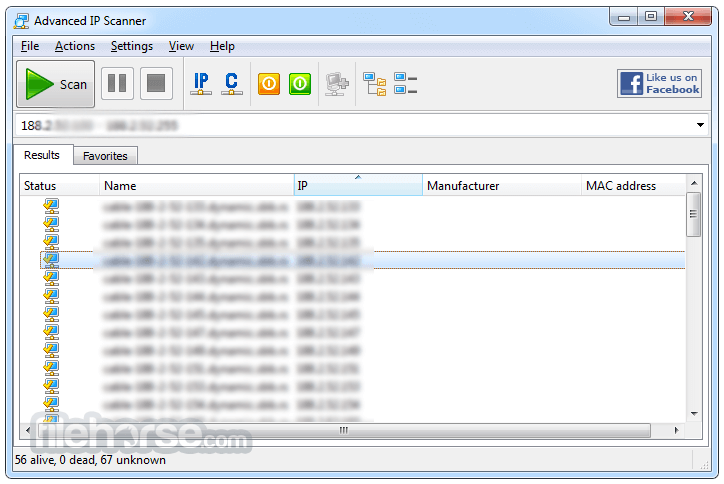Viewport: 724px width, 484px height.
Task: Close the Advanced IP Scanner window
Action: click(x=688, y=17)
